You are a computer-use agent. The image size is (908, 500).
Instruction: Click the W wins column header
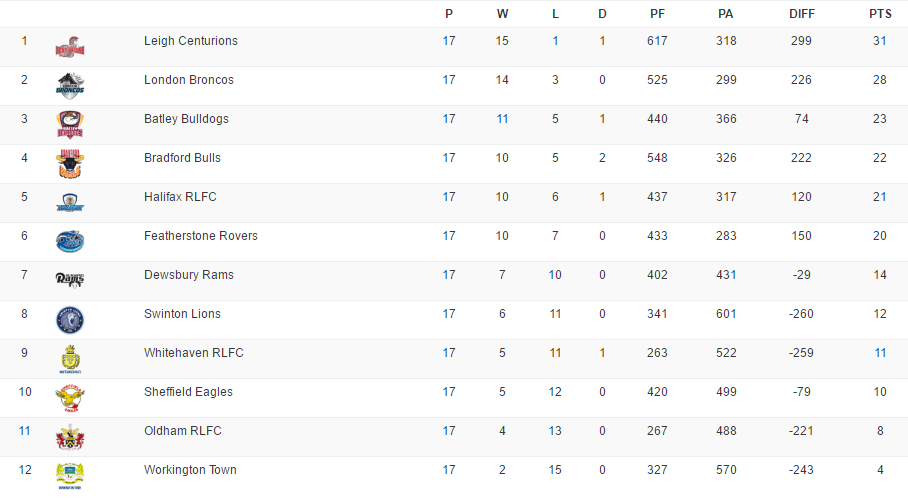point(502,14)
